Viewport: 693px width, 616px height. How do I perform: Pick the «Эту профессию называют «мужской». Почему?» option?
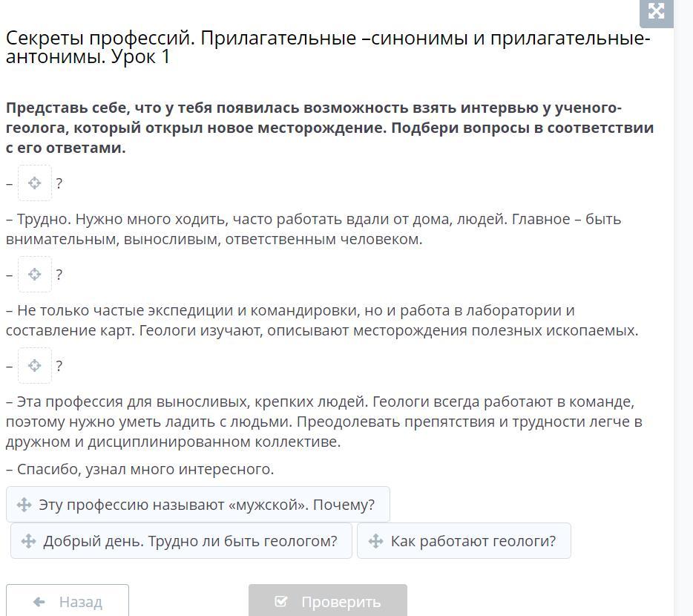pos(198,505)
